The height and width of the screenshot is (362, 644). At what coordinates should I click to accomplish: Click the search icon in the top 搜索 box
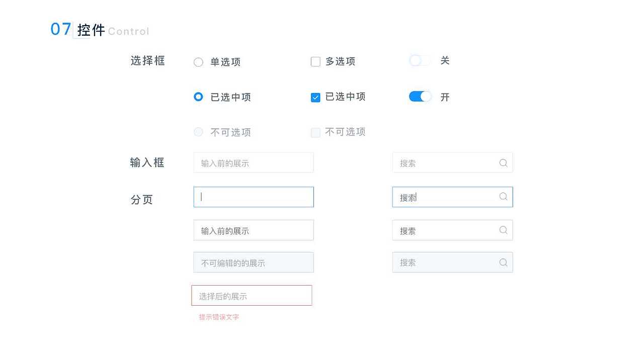[503, 163]
